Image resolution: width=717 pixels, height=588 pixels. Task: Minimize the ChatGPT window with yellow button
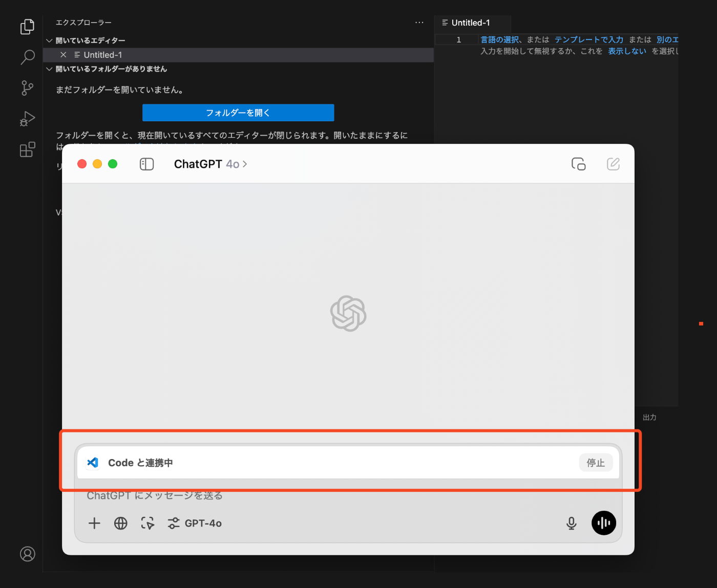(x=97, y=164)
